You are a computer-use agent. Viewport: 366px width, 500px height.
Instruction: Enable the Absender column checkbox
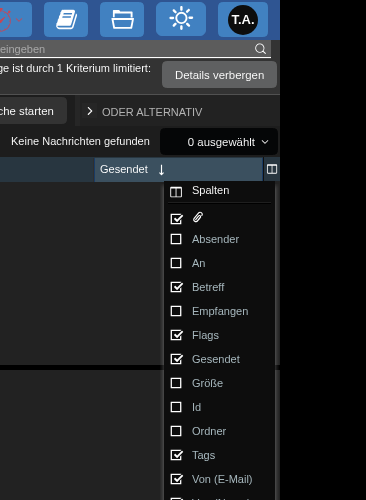[x=176, y=239]
